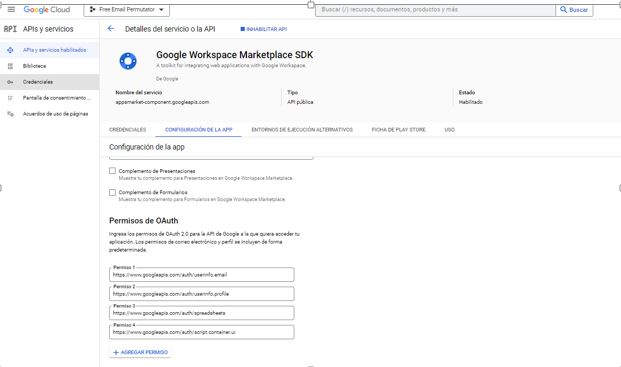The height and width of the screenshot is (367, 621).
Task: Click the Google Cloud logo
Action: point(47,10)
